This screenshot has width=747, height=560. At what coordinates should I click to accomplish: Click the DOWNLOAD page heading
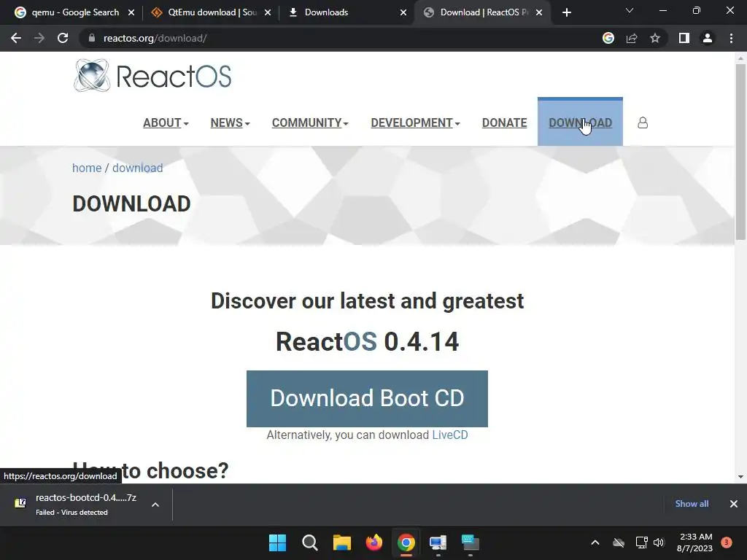(x=131, y=204)
